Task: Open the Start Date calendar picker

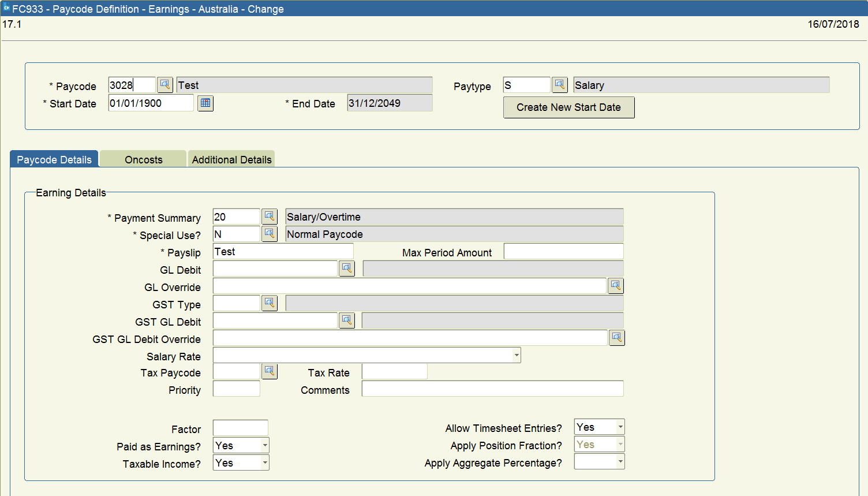Action: (205, 103)
